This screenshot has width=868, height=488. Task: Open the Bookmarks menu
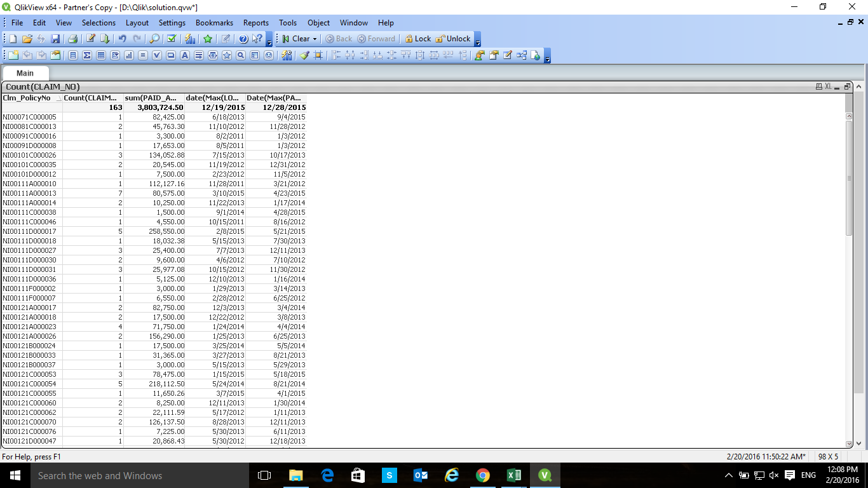(214, 23)
